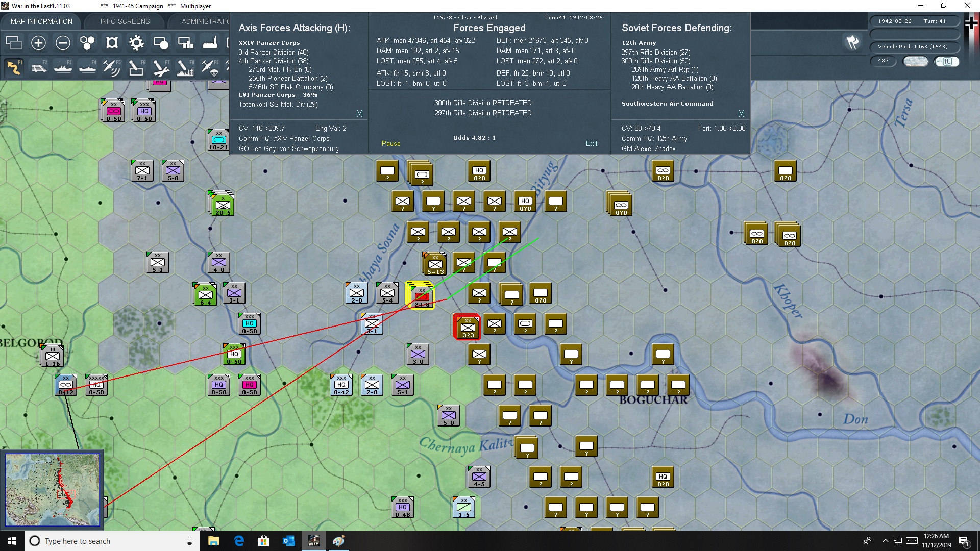980x551 pixels.
Task: Click the square-ring icon beside the gear
Action: [112, 43]
